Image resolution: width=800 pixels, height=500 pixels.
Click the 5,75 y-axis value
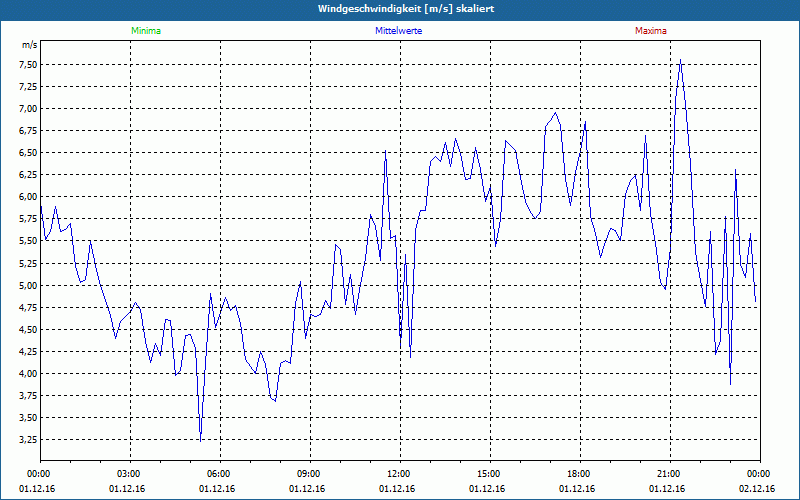[x=29, y=219]
